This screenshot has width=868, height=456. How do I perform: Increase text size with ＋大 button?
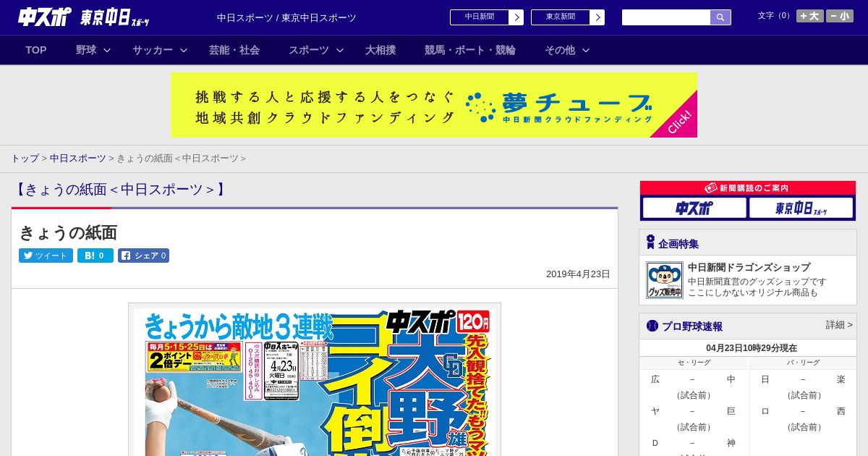tap(809, 16)
